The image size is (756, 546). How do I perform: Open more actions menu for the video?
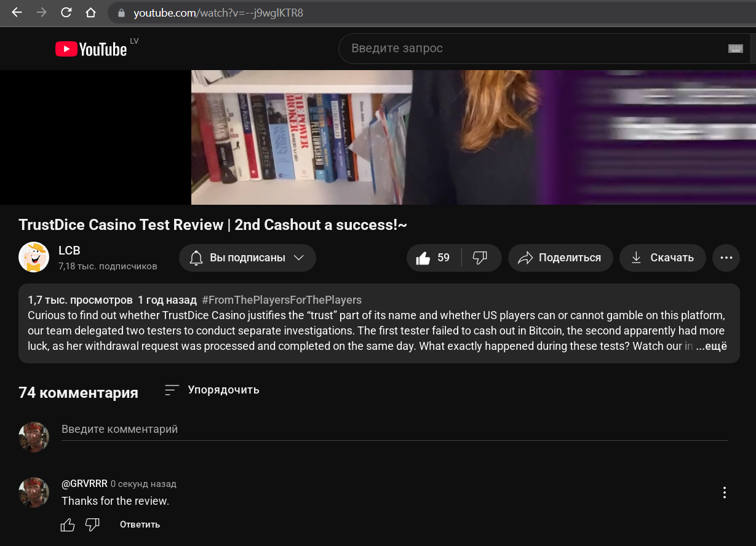click(726, 258)
